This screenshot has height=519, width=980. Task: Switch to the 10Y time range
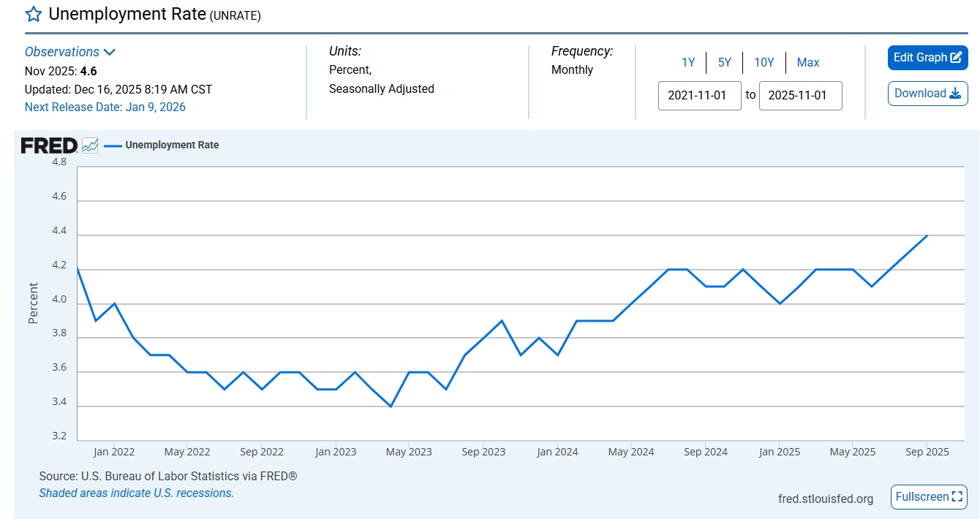764,63
